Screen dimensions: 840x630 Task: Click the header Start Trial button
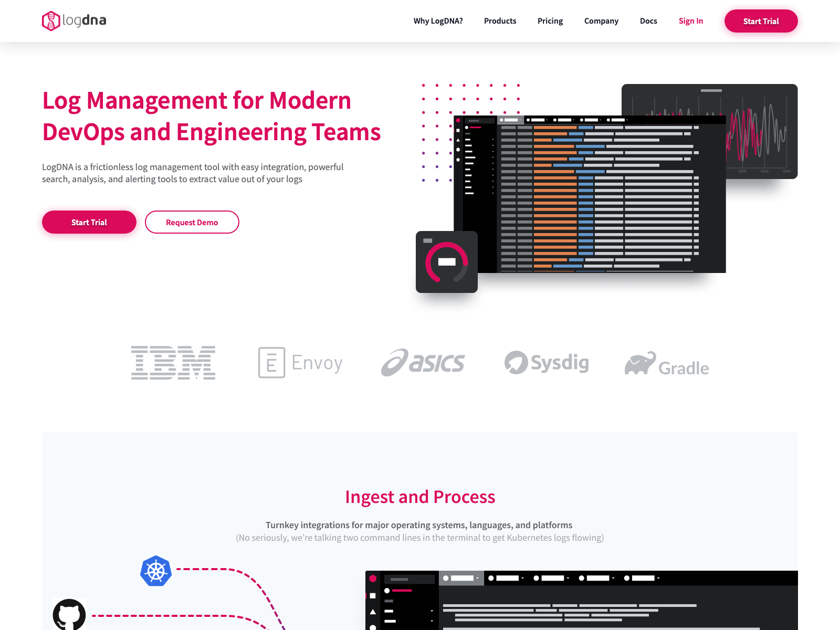(761, 21)
